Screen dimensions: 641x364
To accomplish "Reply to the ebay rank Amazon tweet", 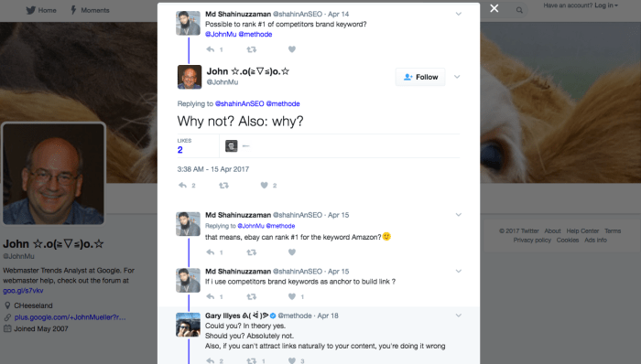I will coord(211,252).
